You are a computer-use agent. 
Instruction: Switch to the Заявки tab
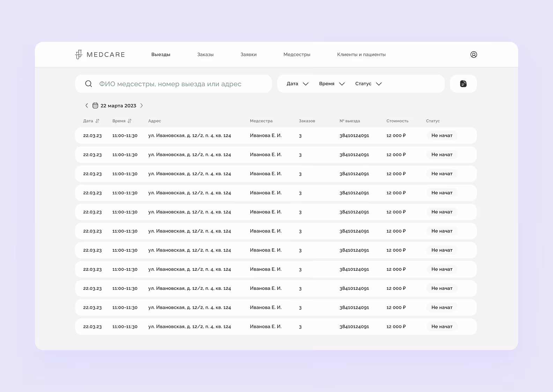[249, 54]
